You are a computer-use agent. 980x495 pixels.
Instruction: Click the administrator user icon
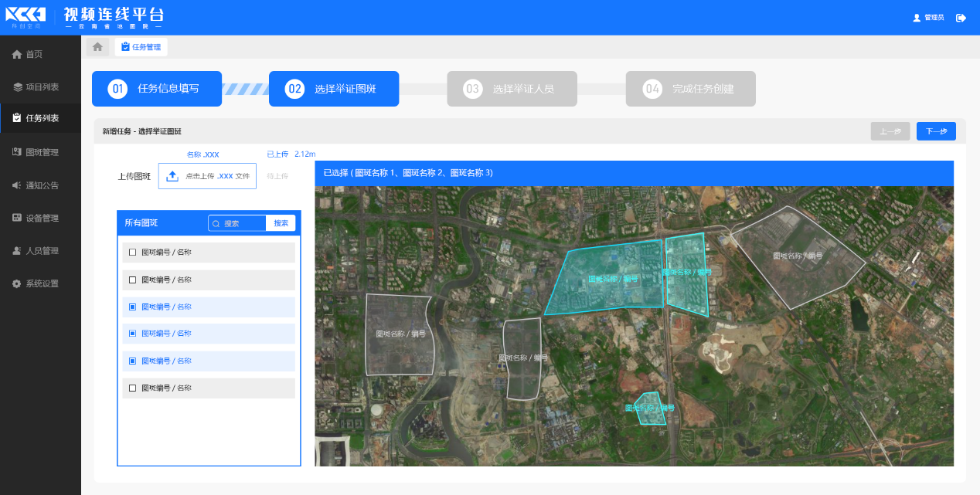tap(917, 18)
